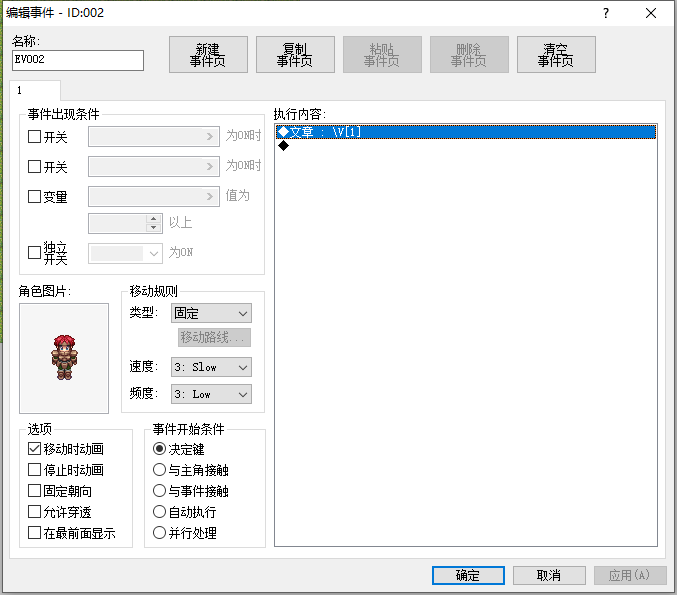Viewport: 677px width, 595px height.
Task: Enable the 变量 condition checkbox
Action: tap(35, 196)
